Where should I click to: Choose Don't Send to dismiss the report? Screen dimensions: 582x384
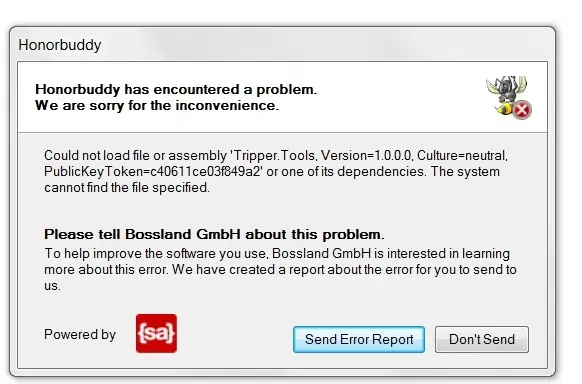point(482,339)
